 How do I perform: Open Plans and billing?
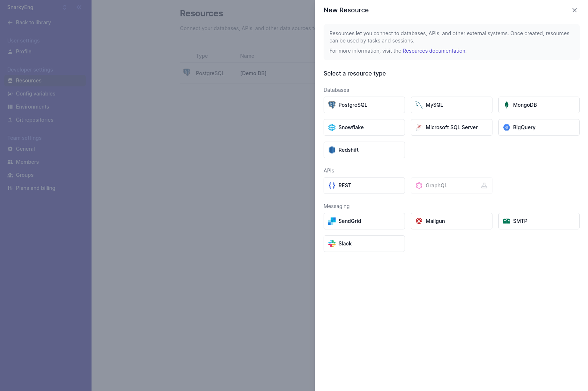tap(45, 188)
